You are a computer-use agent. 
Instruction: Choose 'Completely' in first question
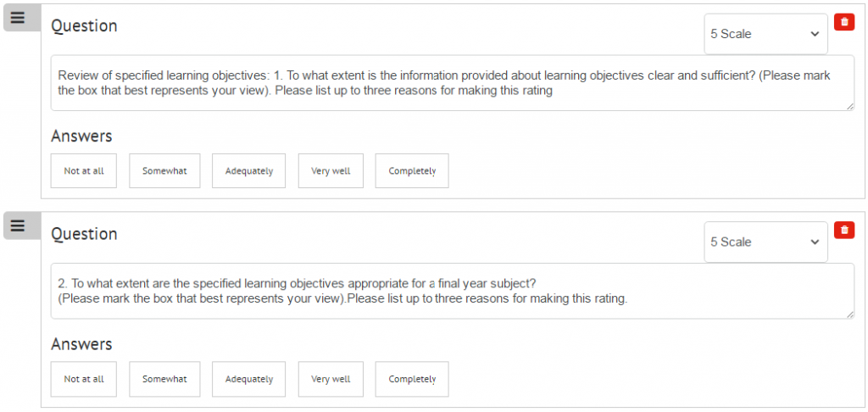(x=412, y=171)
